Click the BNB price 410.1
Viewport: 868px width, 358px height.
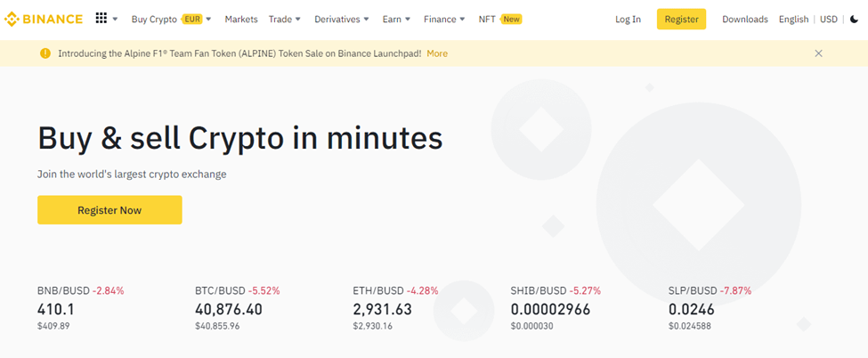click(x=56, y=309)
